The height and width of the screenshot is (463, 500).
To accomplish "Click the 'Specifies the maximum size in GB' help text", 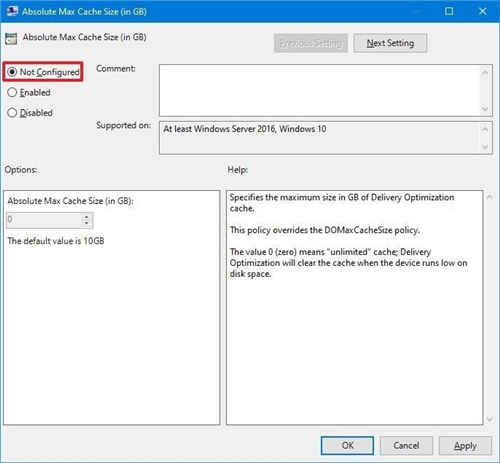I will [342, 203].
